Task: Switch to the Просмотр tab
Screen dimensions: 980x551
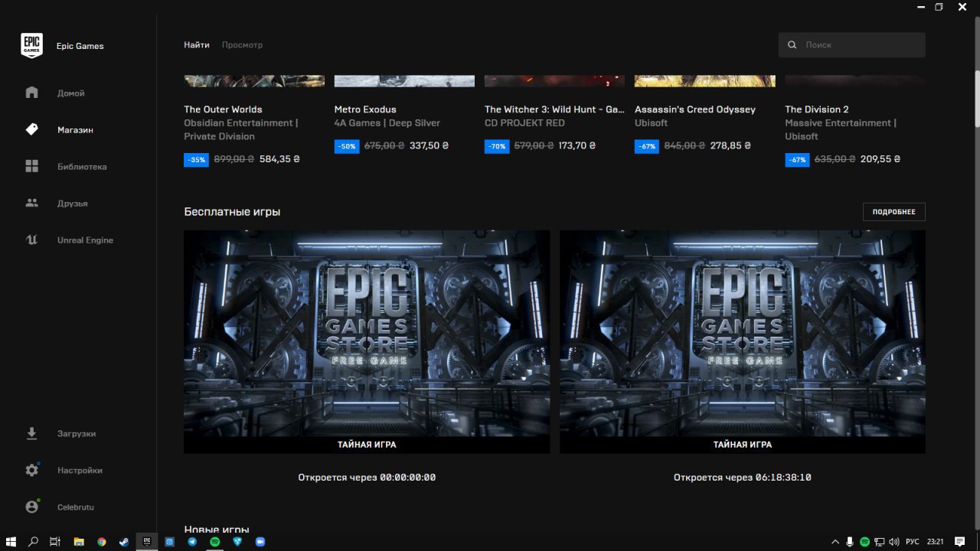Action: pyautogui.click(x=242, y=45)
